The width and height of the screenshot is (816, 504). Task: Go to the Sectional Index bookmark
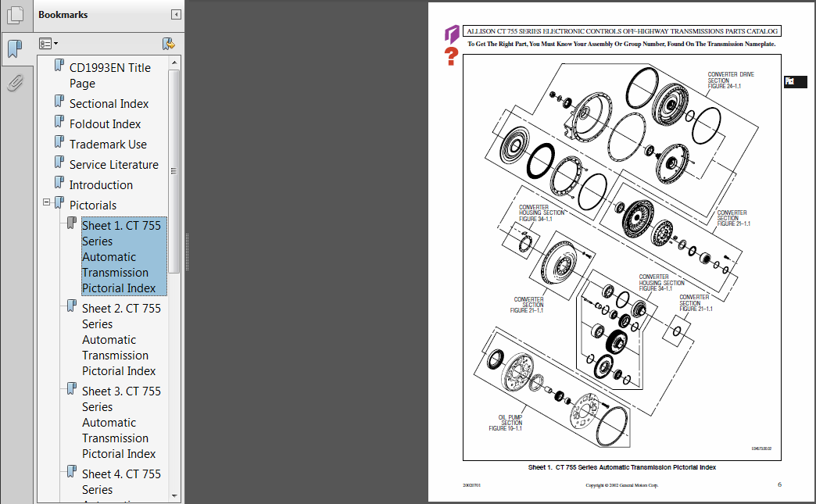(109, 103)
